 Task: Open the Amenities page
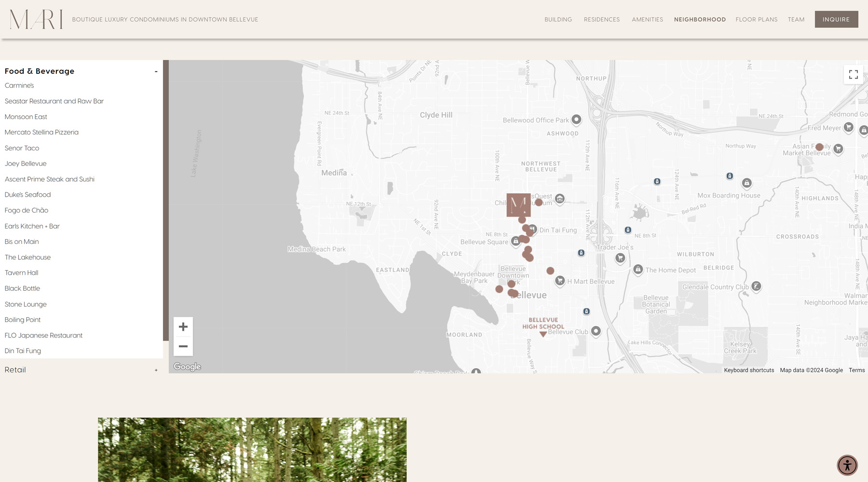[x=647, y=20]
